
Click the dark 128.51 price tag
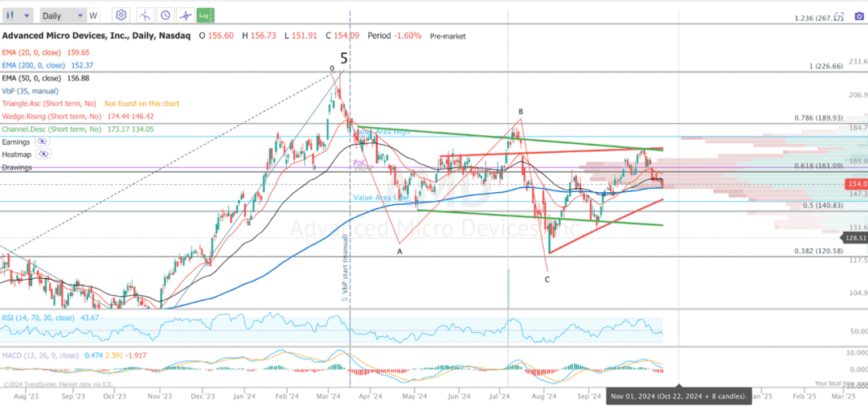[855, 238]
